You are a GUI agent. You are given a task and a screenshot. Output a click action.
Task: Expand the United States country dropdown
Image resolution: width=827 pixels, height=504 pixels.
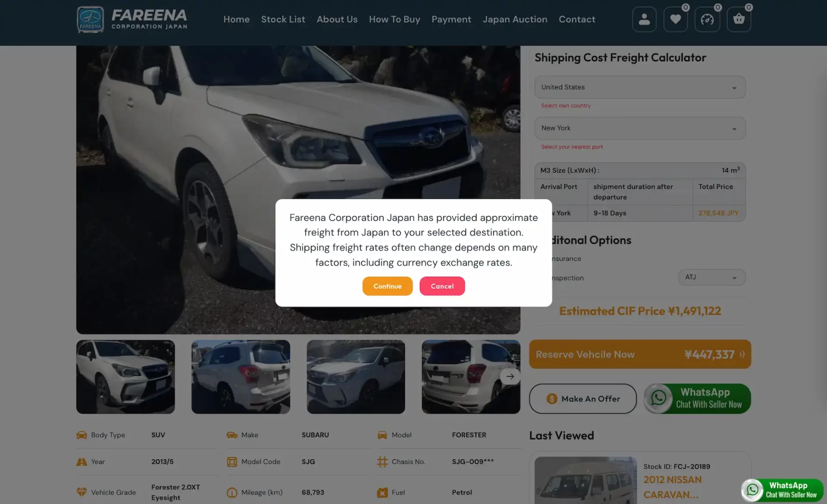[640, 87]
